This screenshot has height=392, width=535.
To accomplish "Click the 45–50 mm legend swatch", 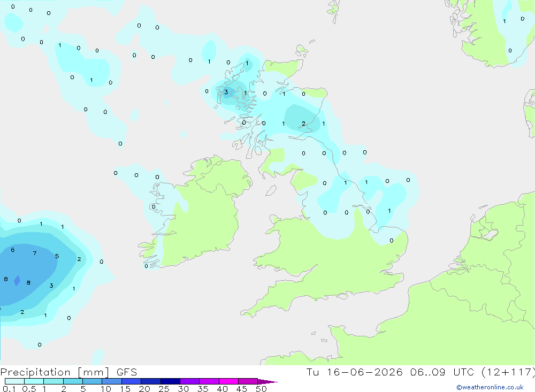I will click(x=248, y=381).
